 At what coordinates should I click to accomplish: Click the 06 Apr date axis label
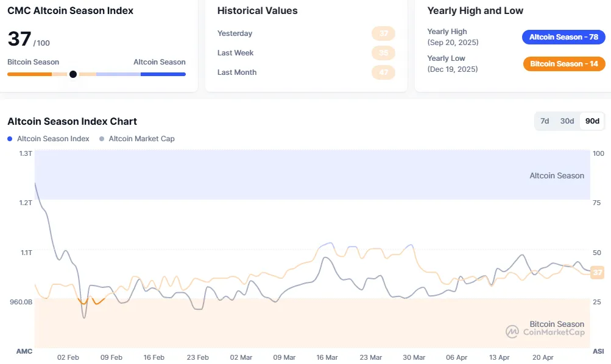coord(457,357)
